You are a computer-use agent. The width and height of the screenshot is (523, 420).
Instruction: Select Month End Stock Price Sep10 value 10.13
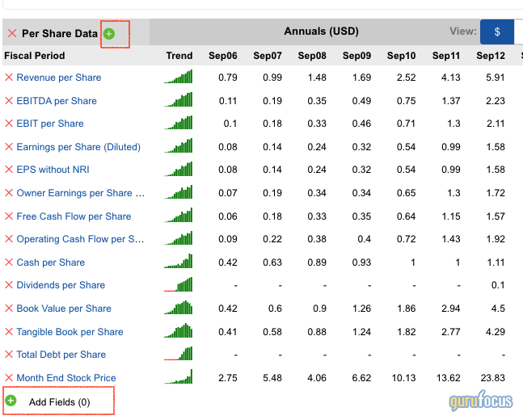403,377
